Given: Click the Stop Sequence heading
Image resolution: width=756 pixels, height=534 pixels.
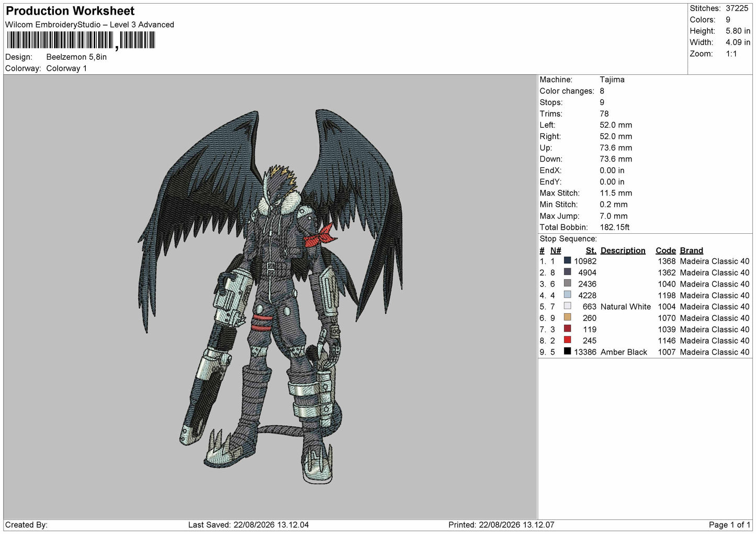Looking at the screenshot, I should (x=568, y=239).
